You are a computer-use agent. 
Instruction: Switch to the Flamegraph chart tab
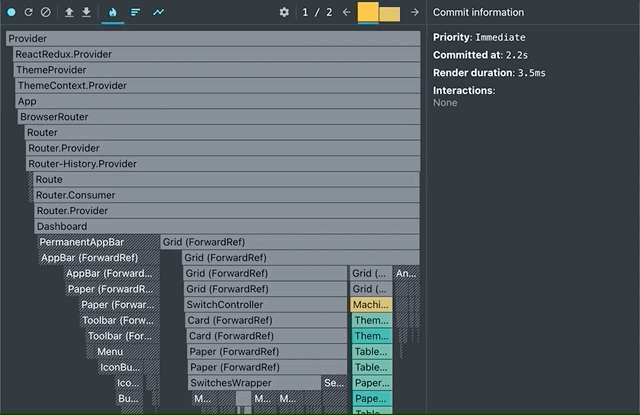pos(112,12)
